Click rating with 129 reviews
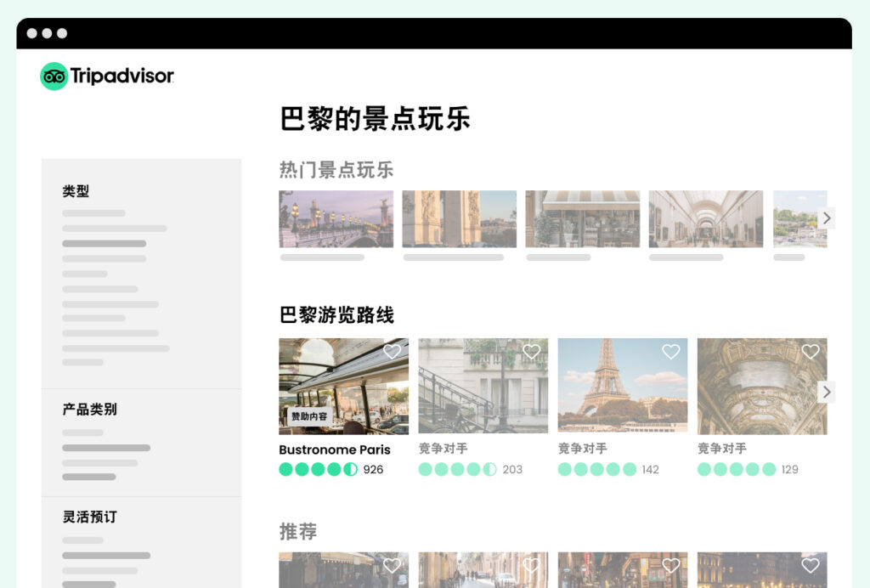870x588 pixels. point(748,469)
